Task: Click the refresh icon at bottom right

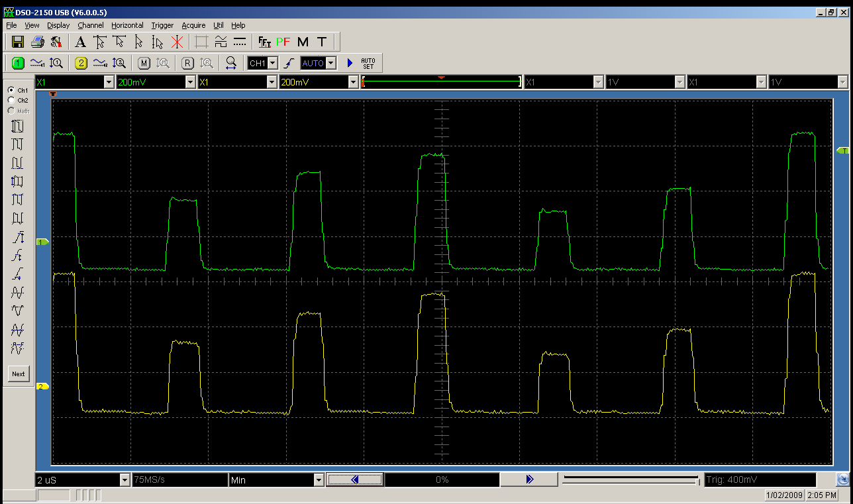Action: pos(842,479)
